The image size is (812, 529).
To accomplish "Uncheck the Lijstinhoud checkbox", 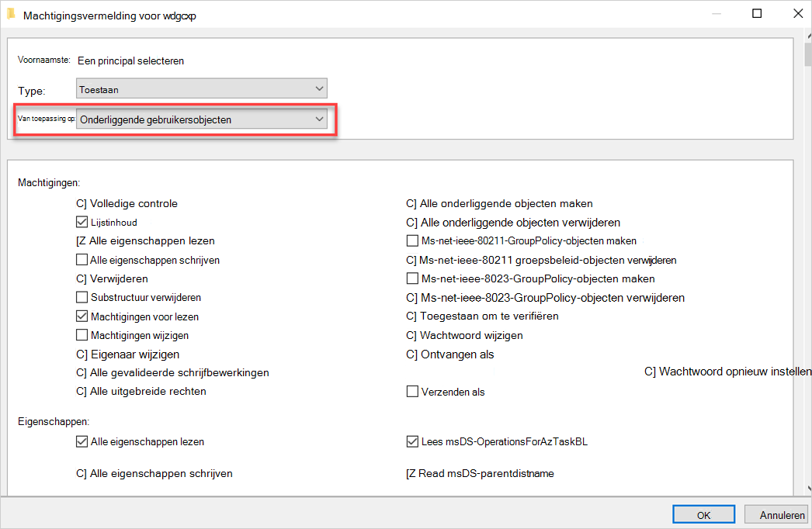I will point(82,222).
